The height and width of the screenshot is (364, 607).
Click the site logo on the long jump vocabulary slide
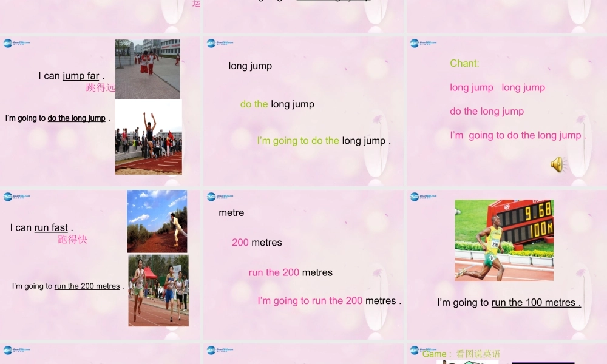coord(220,43)
